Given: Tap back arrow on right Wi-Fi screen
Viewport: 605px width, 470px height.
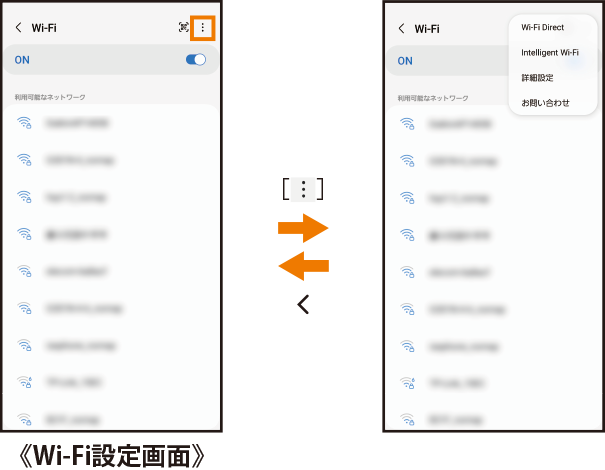Looking at the screenshot, I should (x=401, y=29).
